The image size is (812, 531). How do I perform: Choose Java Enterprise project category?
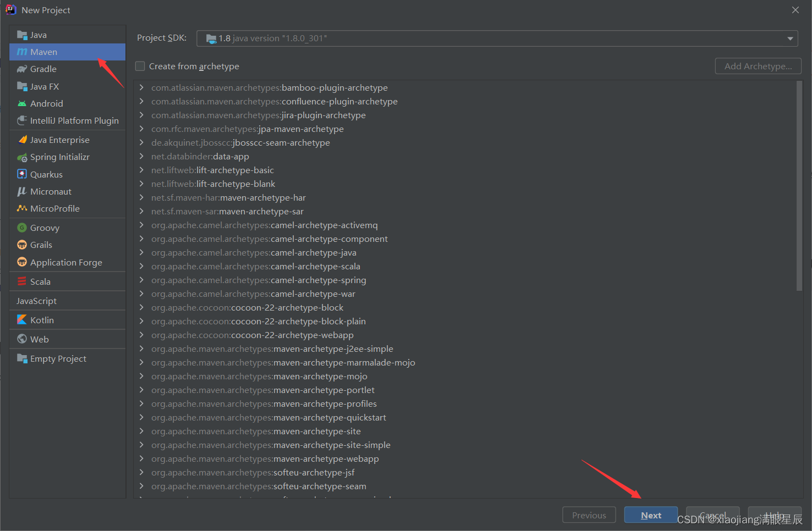67,140
